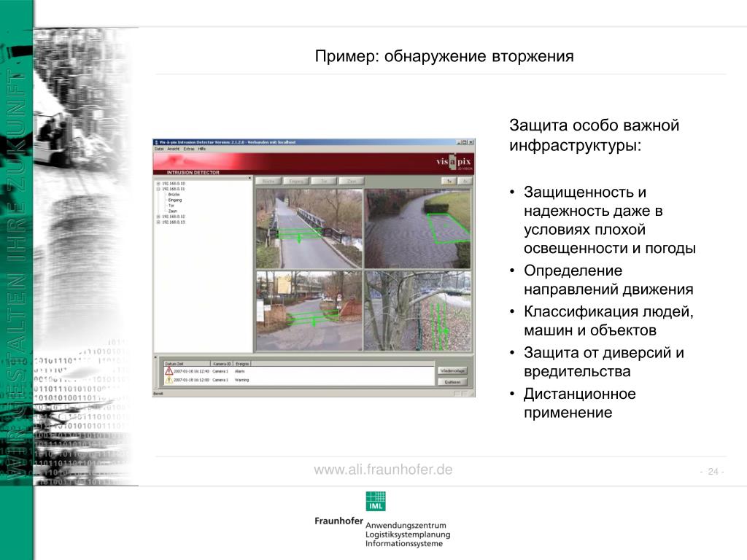Click the yellow Warning triangle icon
The height and width of the screenshot is (560, 747).
pos(169,380)
